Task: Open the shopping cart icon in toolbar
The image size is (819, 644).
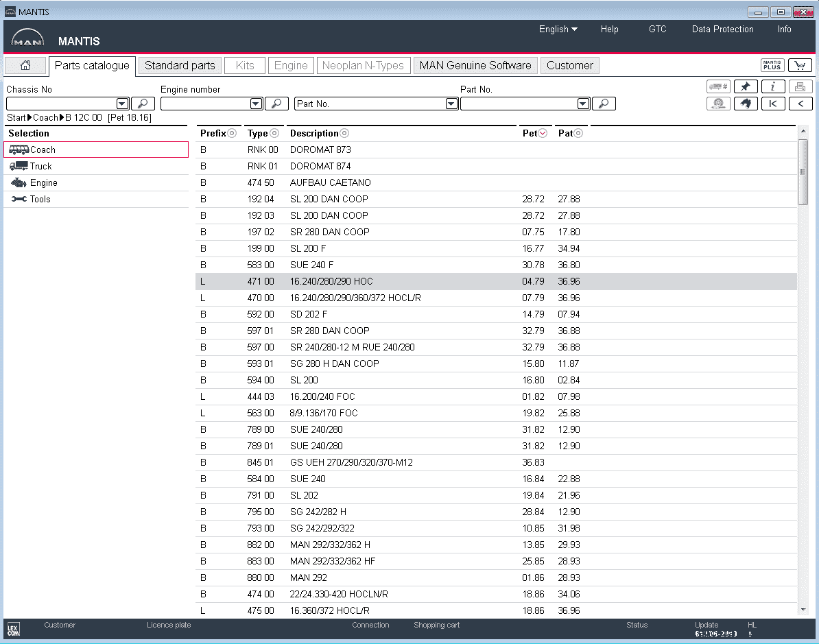Action: (x=800, y=65)
